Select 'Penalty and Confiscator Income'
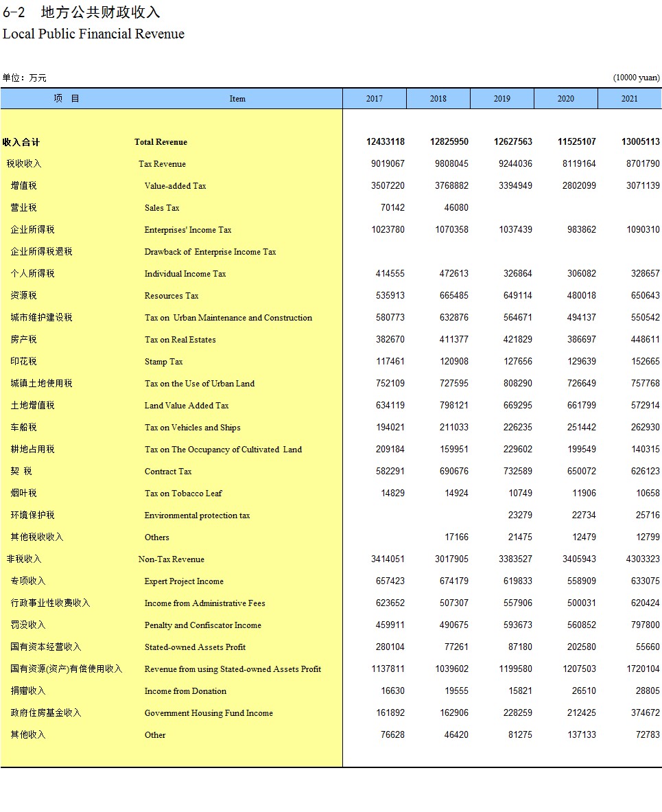662x812 pixels. (203, 625)
